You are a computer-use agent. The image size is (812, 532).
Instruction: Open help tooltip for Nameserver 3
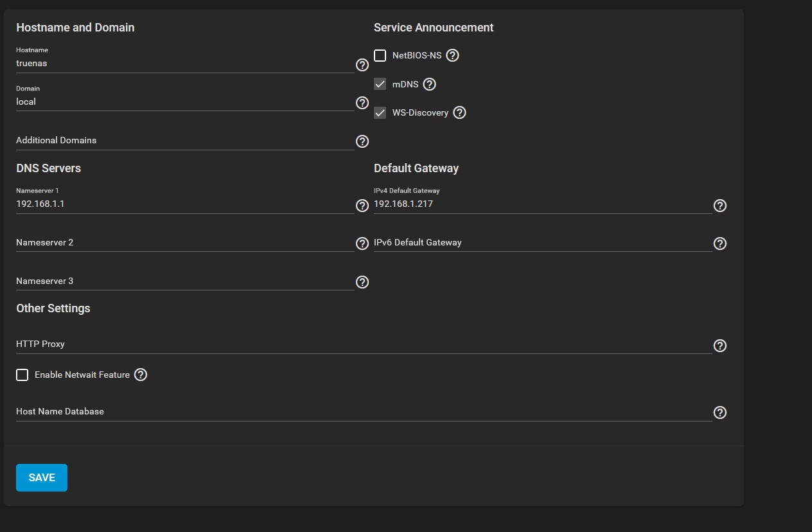pyautogui.click(x=362, y=282)
